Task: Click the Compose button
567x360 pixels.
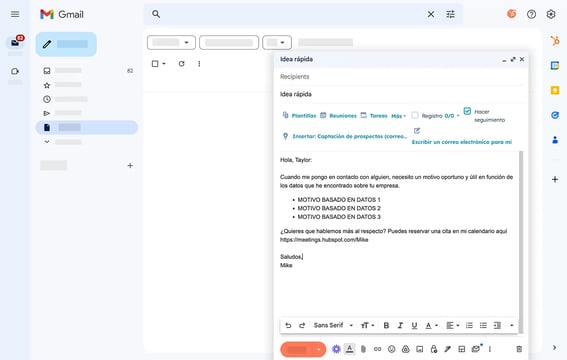Action: pos(66,44)
